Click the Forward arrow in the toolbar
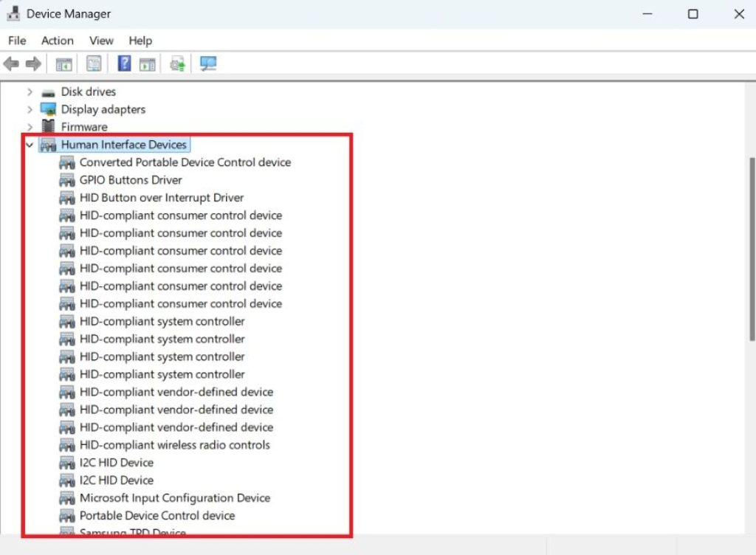756x555 pixels. (33, 63)
